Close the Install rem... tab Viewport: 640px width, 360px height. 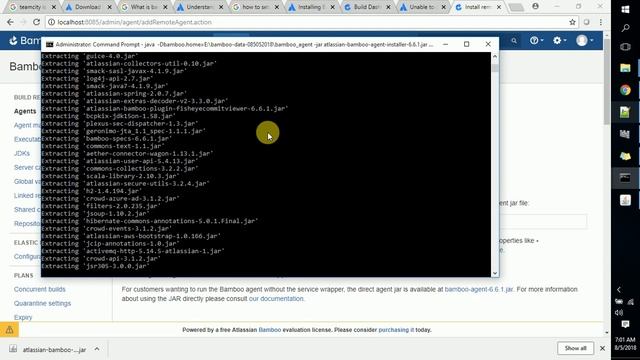pos(499,7)
